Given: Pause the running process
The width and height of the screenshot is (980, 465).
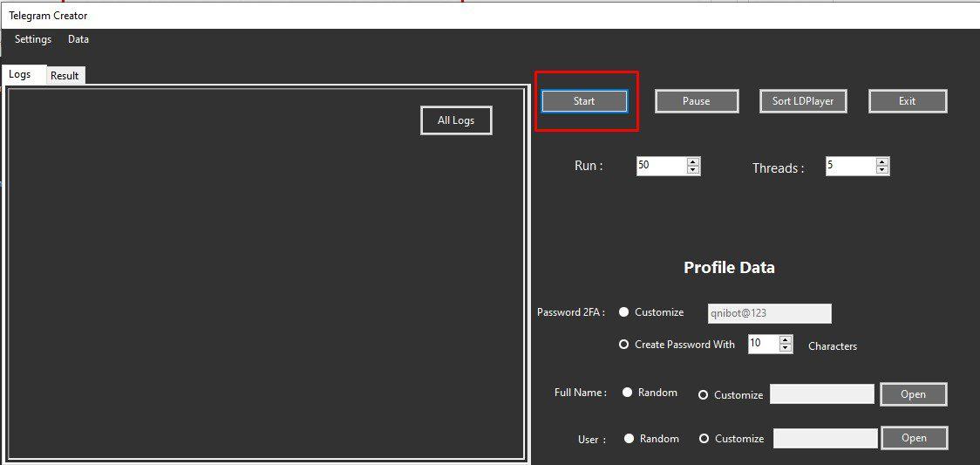Looking at the screenshot, I should tap(697, 101).
